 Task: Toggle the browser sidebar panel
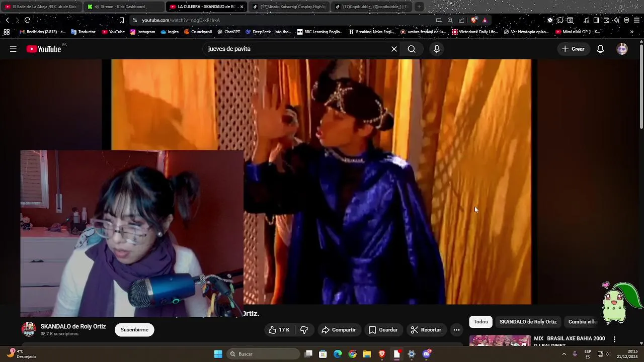point(596,20)
